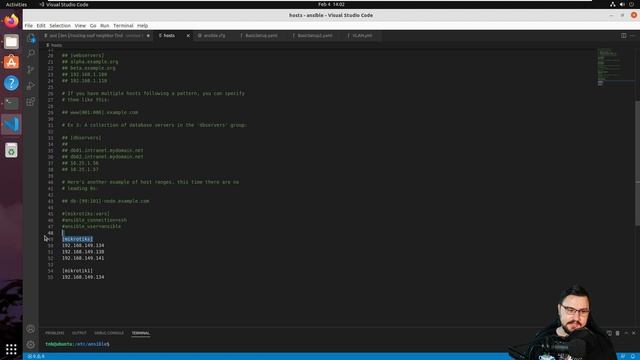Switch to the BasicSetup.yaml editor tab
This screenshot has height=360, width=640.
(261, 36)
